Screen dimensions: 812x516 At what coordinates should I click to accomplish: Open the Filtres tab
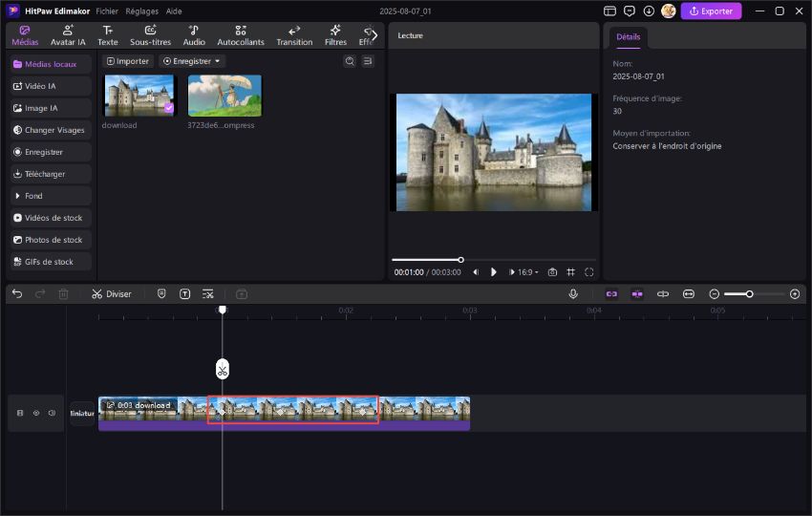pyautogui.click(x=335, y=35)
